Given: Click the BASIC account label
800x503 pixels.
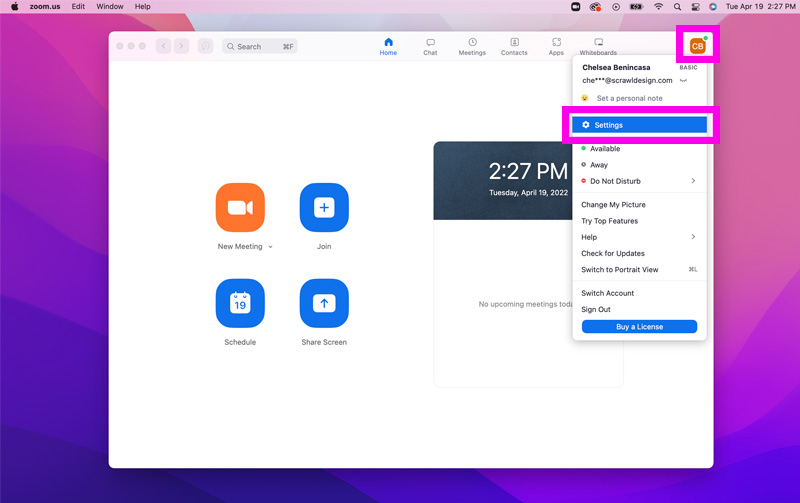Looking at the screenshot, I should click(x=688, y=67).
